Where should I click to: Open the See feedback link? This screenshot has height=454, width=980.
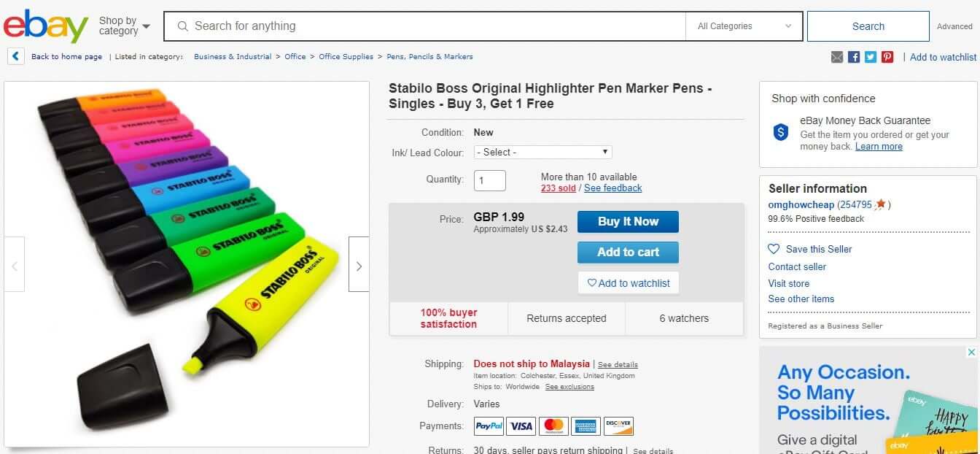point(612,188)
